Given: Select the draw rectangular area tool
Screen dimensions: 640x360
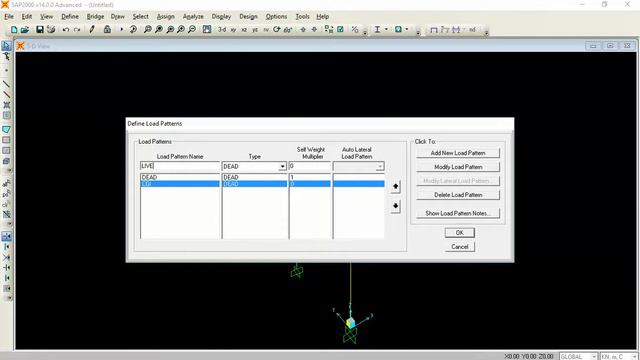Looking at the screenshot, I should [6, 140].
